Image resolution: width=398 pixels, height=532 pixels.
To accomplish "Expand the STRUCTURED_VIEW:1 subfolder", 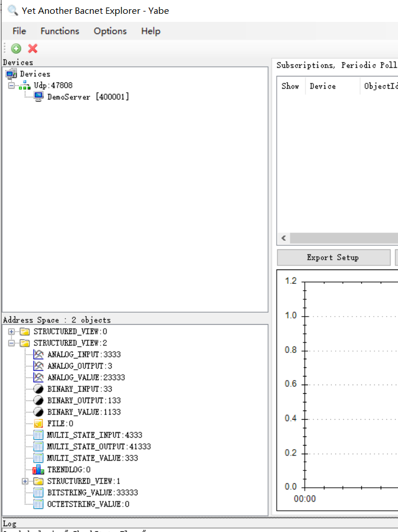I will (x=25, y=481).
